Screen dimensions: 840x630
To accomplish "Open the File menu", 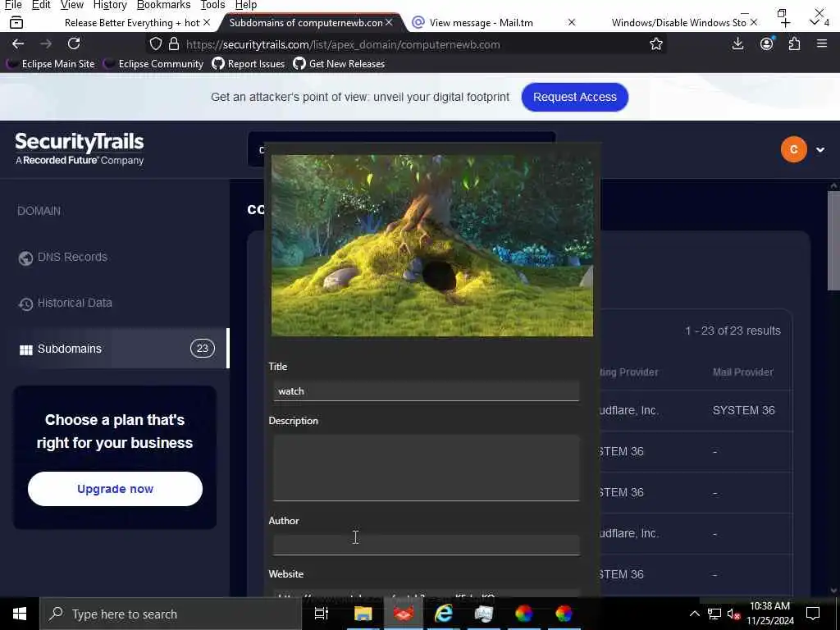I will pos(13,5).
